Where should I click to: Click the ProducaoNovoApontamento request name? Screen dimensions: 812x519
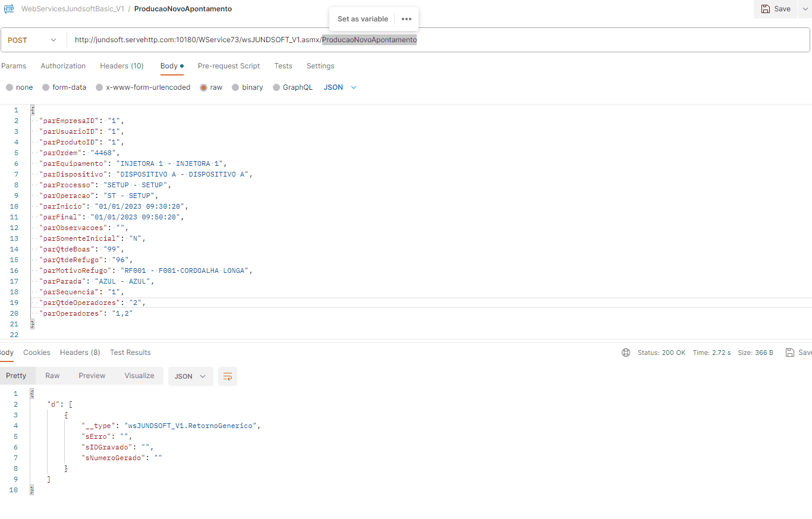click(x=183, y=9)
